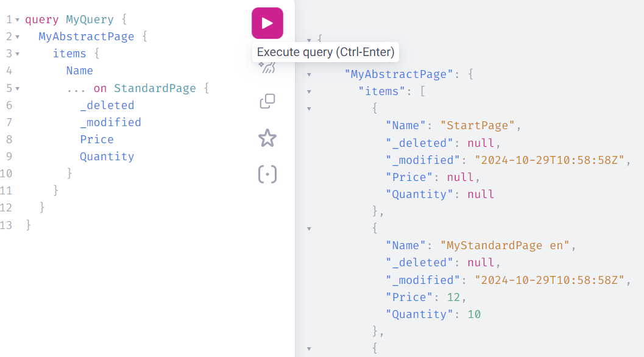The height and width of the screenshot is (357, 644).
Task: Collapse the MyStandardPage en result object
Action: click(x=309, y=229)
